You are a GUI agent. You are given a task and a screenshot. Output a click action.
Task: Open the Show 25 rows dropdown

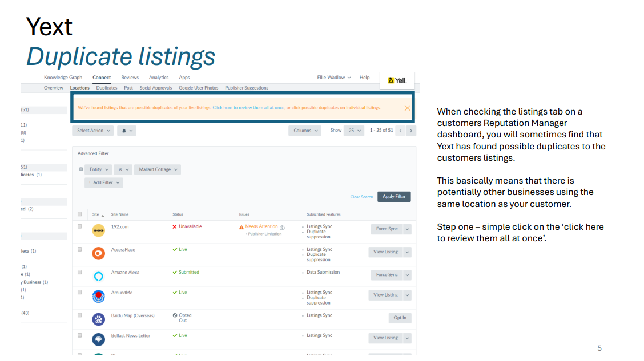click(x=354, y=131)
